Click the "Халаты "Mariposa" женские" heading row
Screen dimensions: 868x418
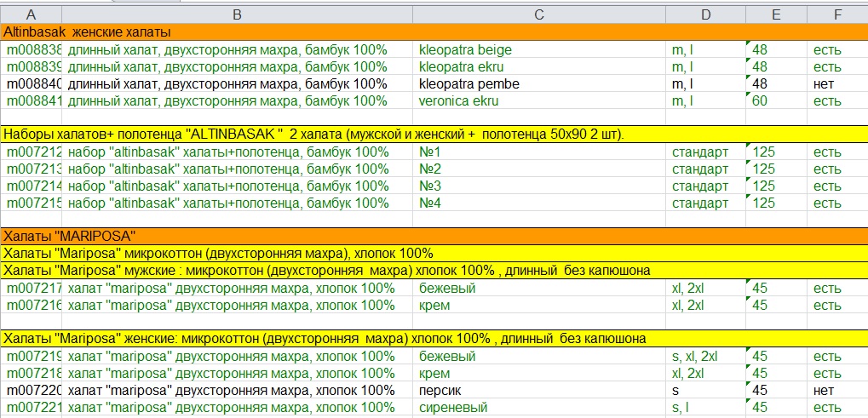pos(434,339)
